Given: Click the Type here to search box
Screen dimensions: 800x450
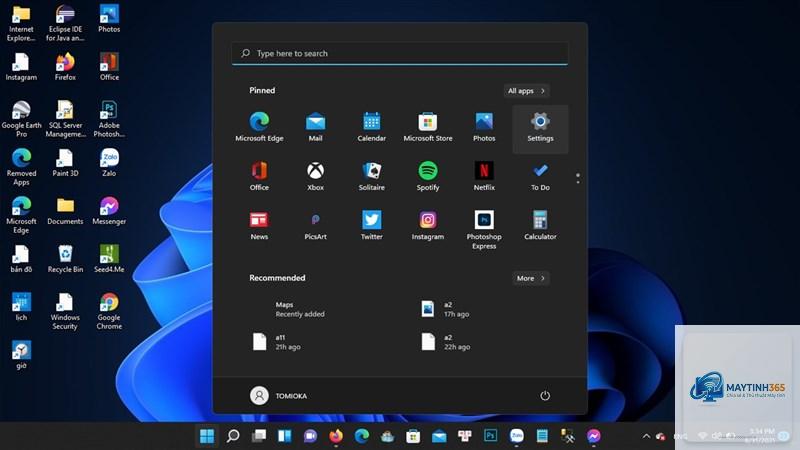Looking at the screenshot, I should click(x=399, y=53).
